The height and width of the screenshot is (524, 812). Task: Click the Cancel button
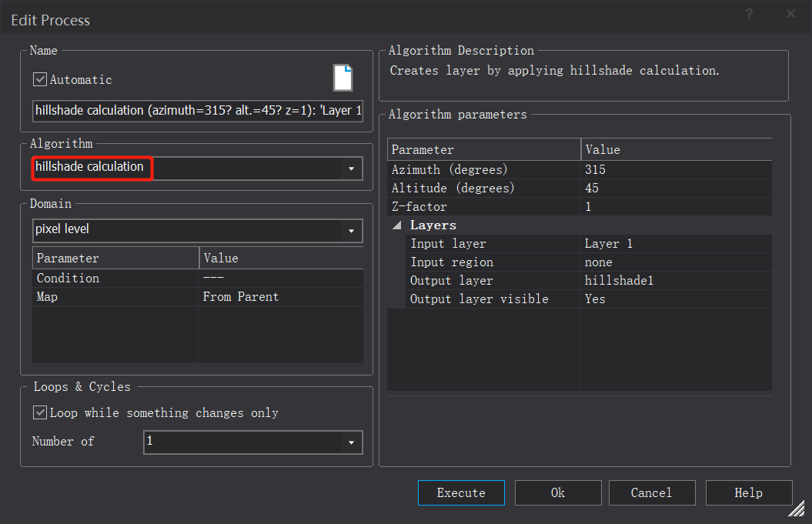[x=651, y=493]
